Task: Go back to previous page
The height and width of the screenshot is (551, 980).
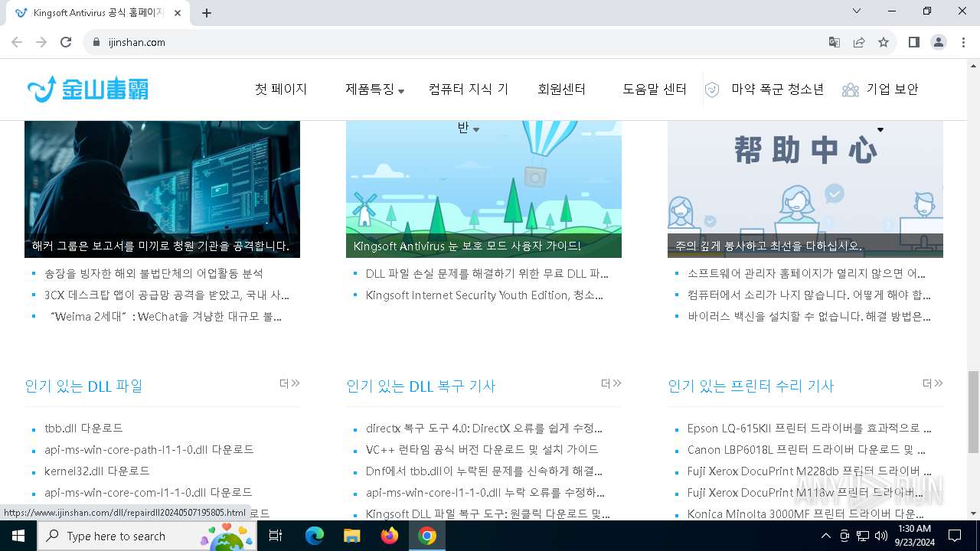Action: 17,42
